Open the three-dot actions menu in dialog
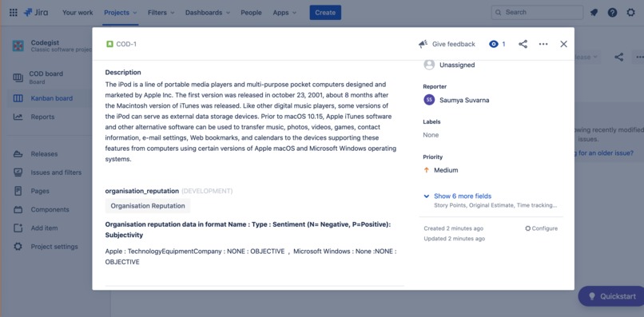This screenshot has height=317, width=644. [543, 44]
